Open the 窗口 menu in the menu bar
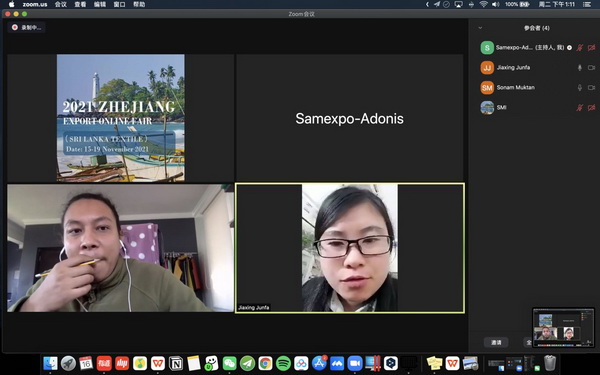600x375 pixels. coord(119,4)
